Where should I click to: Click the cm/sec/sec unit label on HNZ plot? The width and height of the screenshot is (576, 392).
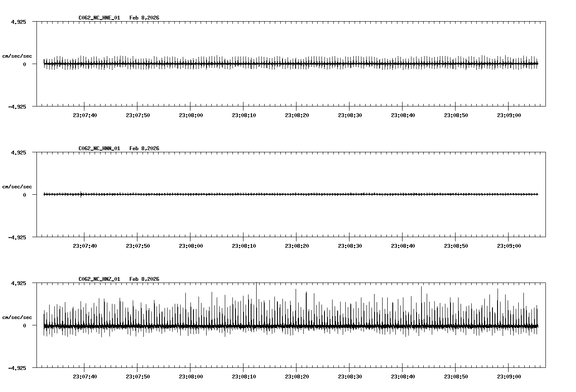pos(17,317)
